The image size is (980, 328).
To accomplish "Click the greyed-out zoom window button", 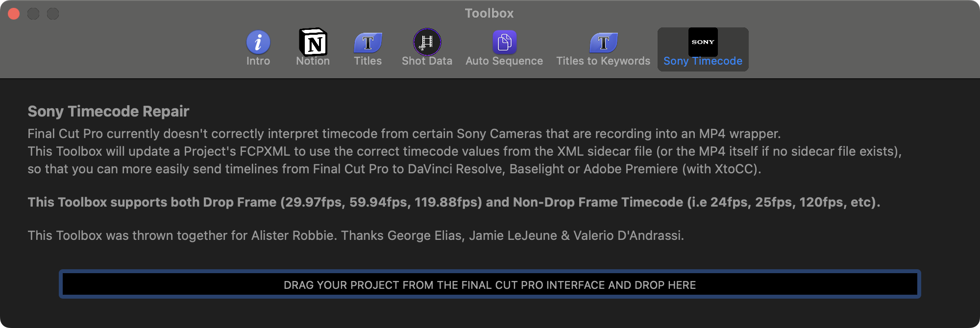I will tap(53, 14).
